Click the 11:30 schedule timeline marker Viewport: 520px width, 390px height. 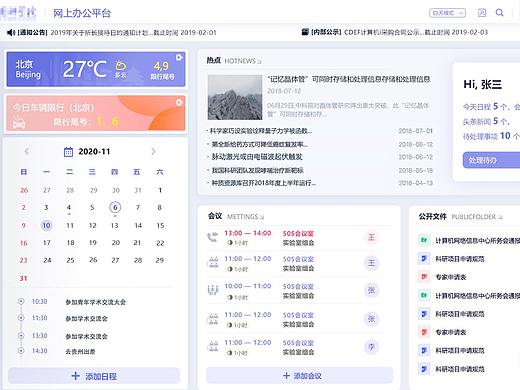point(21,318)
